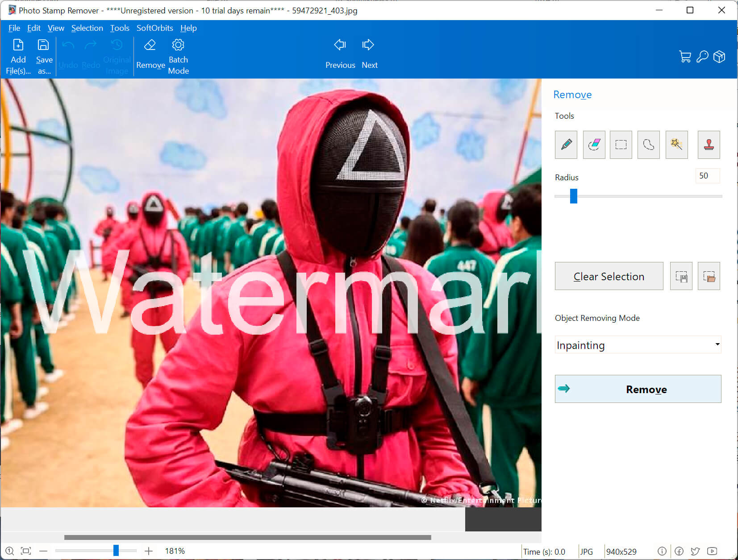The width and height of the screenshot is (738, 560).
Task: Go to Next image arrow
Action: 368,45
